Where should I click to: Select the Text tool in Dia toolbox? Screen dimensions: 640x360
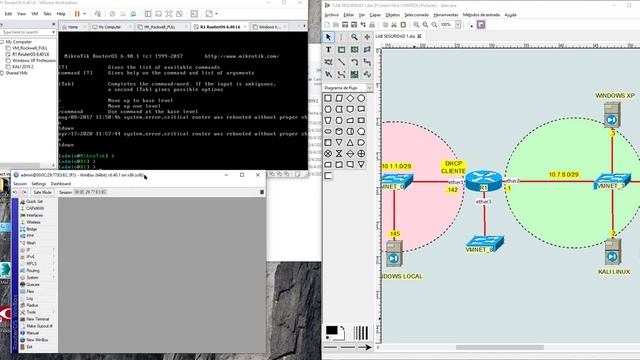click(x=328, y=50)
